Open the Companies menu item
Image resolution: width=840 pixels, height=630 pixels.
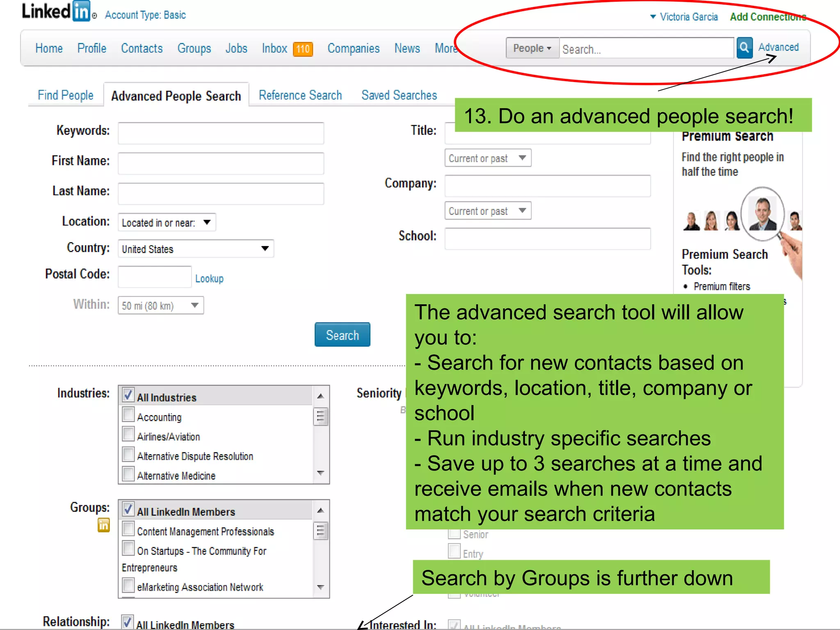pos(353,48)
